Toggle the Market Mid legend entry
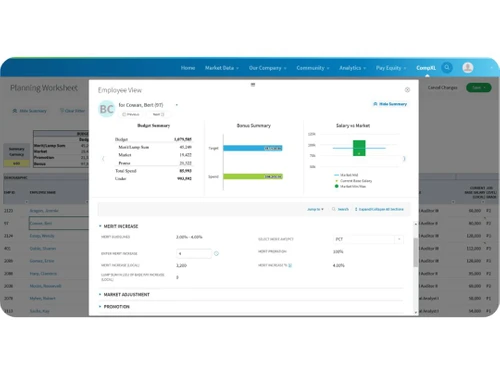This screenshot has height=375, width=500. click(346, 175)
